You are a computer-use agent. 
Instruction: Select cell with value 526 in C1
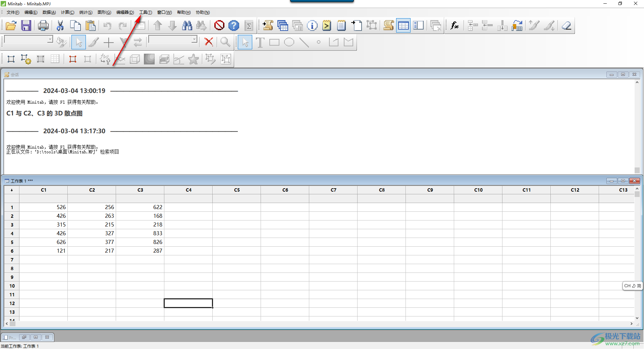pos(44,207)
